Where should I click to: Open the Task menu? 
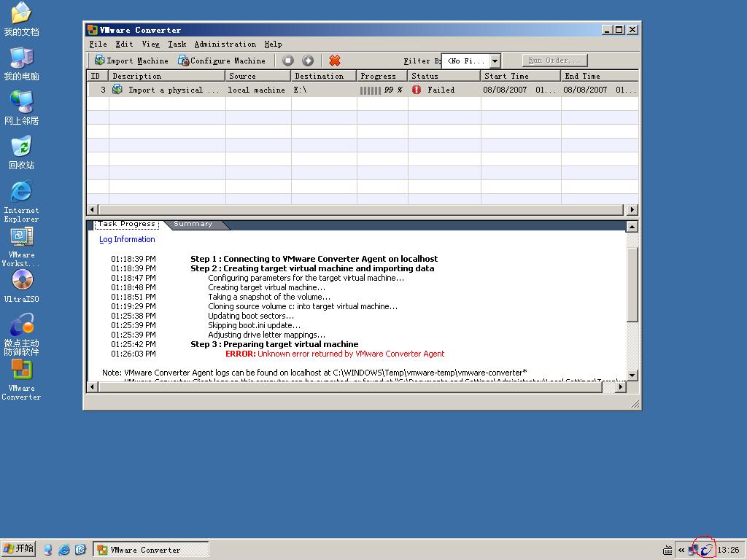(177, 44)
